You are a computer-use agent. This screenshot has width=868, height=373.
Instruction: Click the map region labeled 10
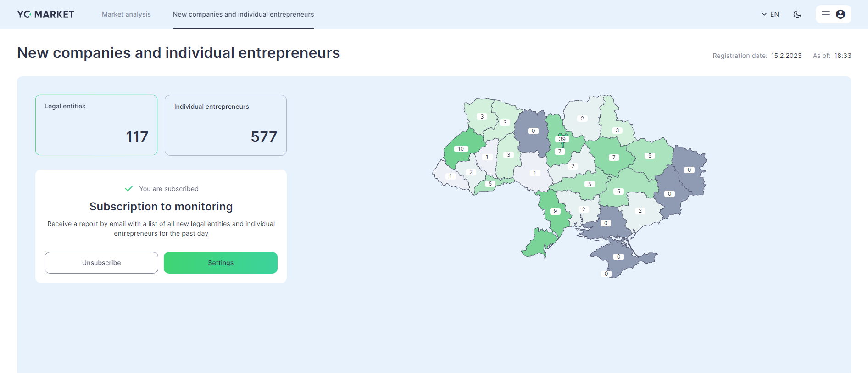pyautogui.click(x=461, y=148)
